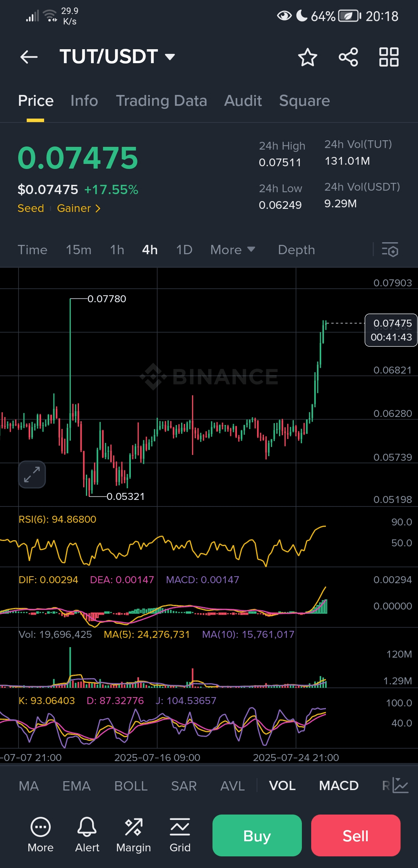Tap the green Buy button
Viewport: 418px width, 868px height.
tap(257, 835)
